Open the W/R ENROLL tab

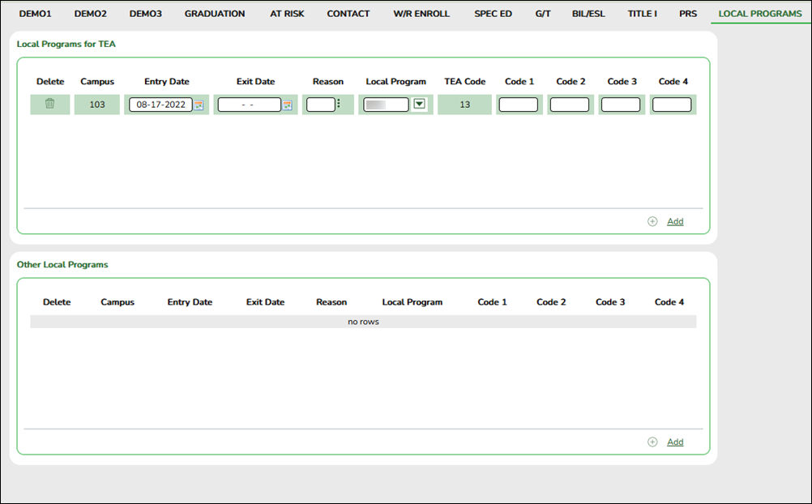click(421, 14)
